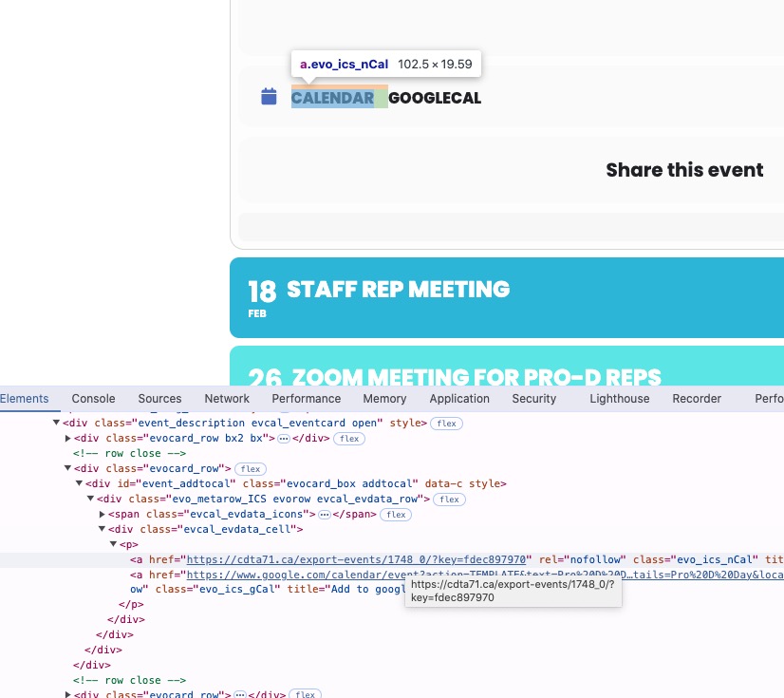Expand the evocard_row bx2 bx div
This screenshot has height=698, width=784.
(67, 439)
